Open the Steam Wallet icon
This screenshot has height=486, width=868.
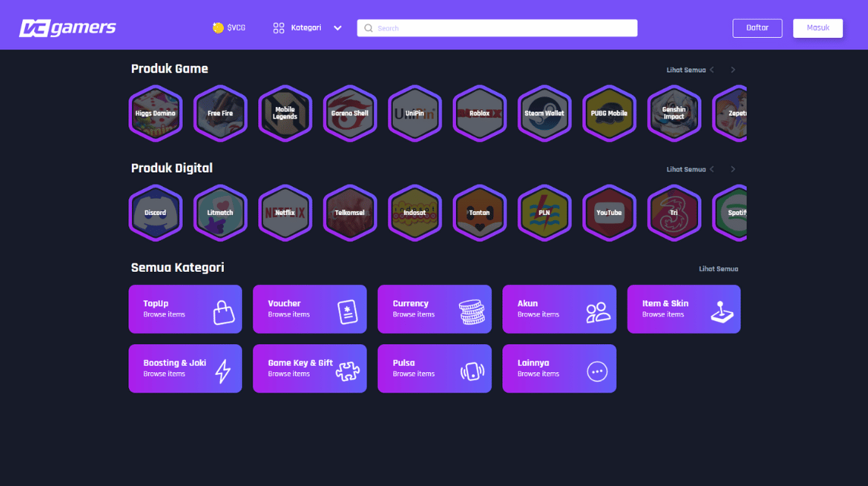point(544,114)
